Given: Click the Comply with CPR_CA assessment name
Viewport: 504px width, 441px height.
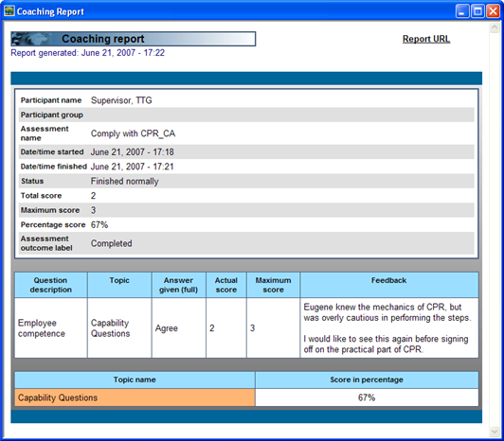Looking at the screenshot, I should (133, 133).
